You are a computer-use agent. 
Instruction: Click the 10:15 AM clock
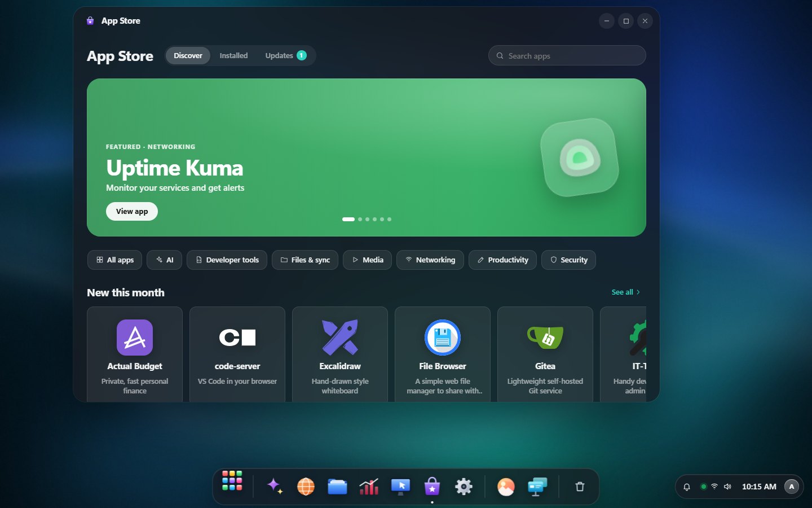click(x=759, y=487)
